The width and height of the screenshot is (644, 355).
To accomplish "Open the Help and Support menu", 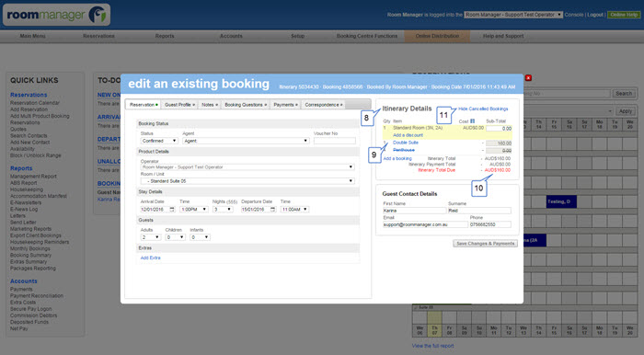I will (503, 36).
